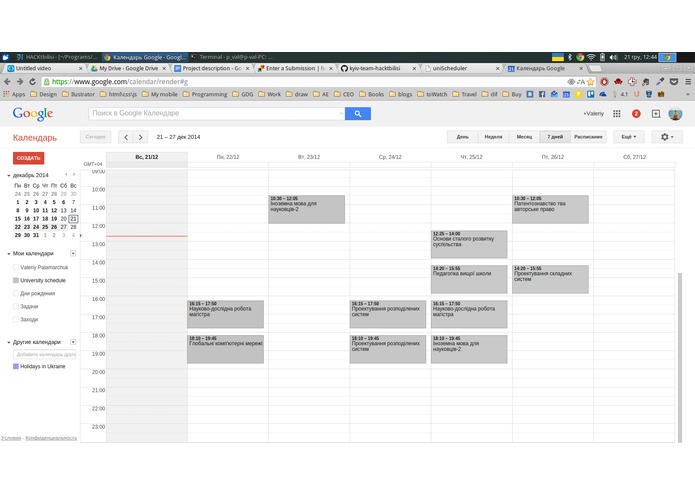Open the search options dropdown arrow
Image resolution: width=695 pixels, height=494 pixels.
point(340,114)
